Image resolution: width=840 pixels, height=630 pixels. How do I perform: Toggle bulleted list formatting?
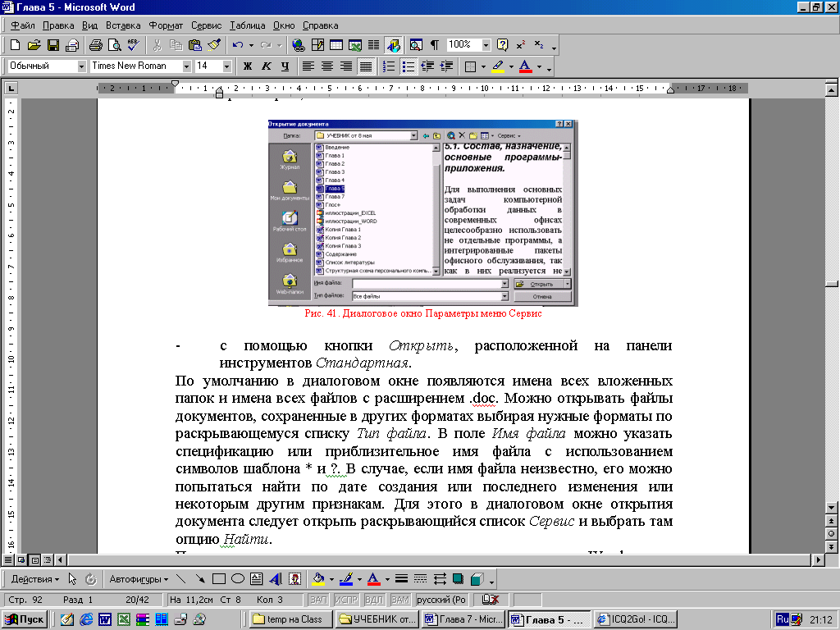[409, 66]
